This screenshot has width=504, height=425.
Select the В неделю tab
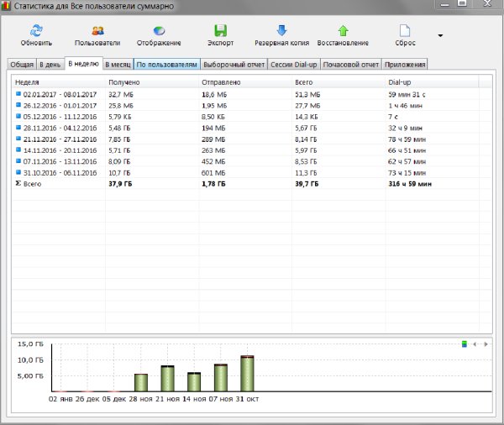click(x=83, y=63)
